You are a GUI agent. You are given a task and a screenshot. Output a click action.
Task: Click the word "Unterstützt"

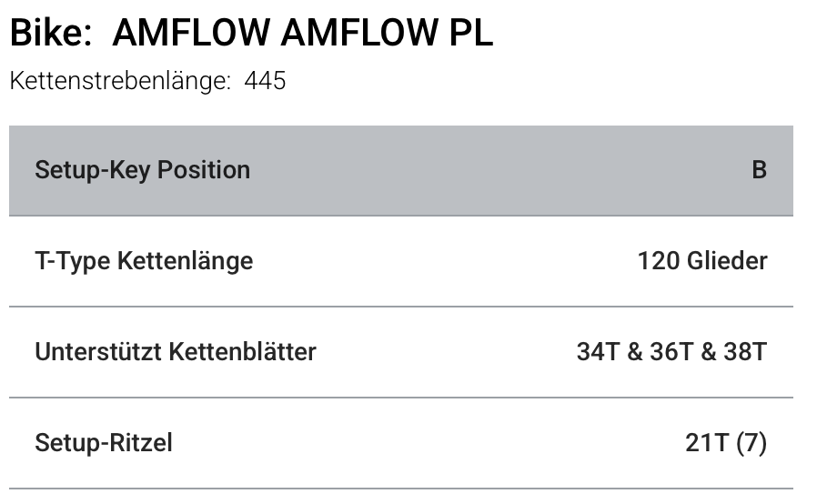pyautogui.click(x=99, y=352)
